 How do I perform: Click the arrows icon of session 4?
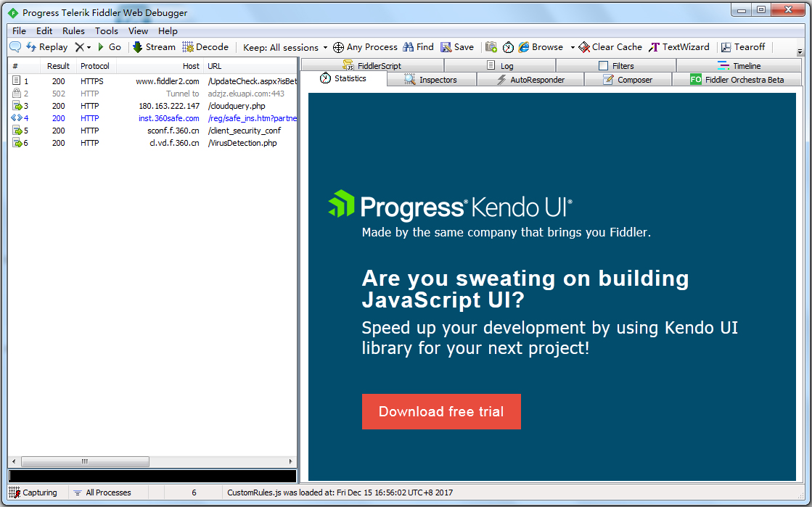[17, 118]
